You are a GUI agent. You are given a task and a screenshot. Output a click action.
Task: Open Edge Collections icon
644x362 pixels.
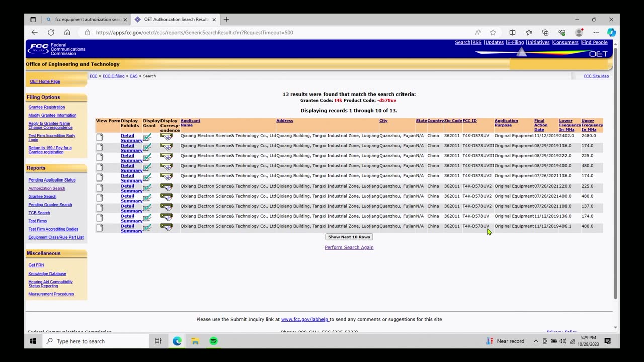tap(545, 32)
